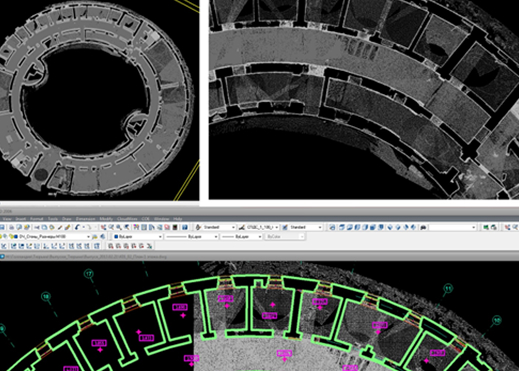Toggle lock icon for current layer
This screenshot has width=519, height=371.
pyautogui.click(x=11, y=236)
